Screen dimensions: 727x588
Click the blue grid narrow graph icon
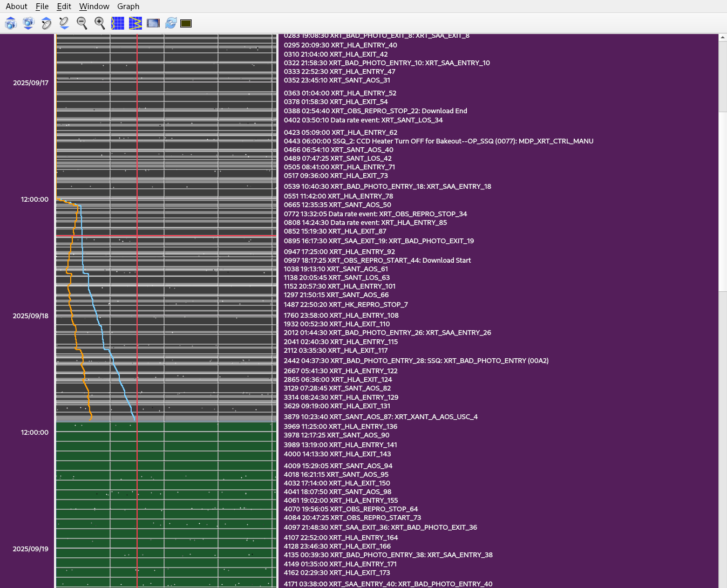click(118, 23)
